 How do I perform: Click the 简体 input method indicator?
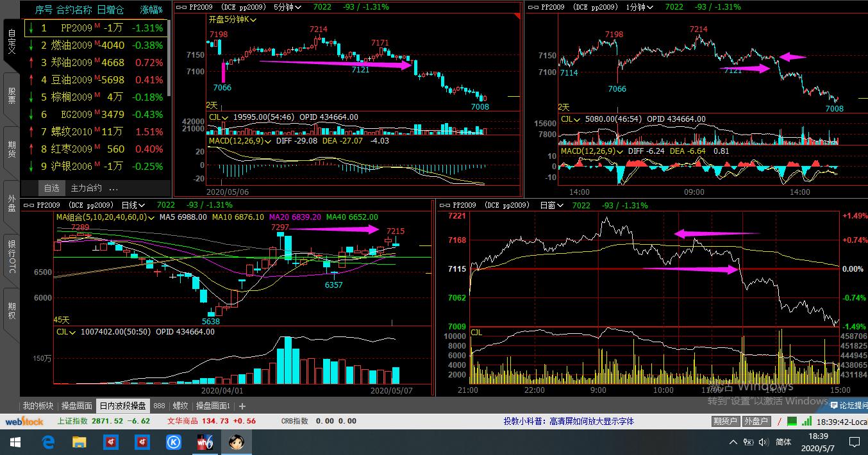(x=783, y=442)
